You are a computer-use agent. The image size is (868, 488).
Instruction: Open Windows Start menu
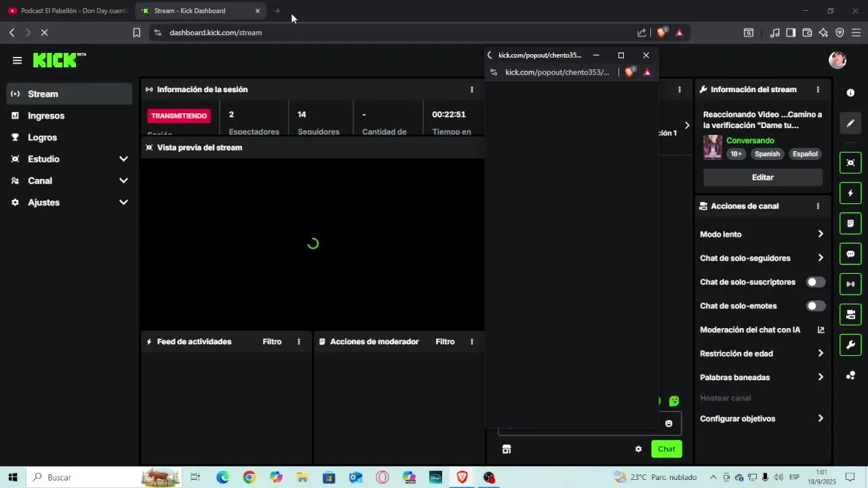[x=13, y=477]
